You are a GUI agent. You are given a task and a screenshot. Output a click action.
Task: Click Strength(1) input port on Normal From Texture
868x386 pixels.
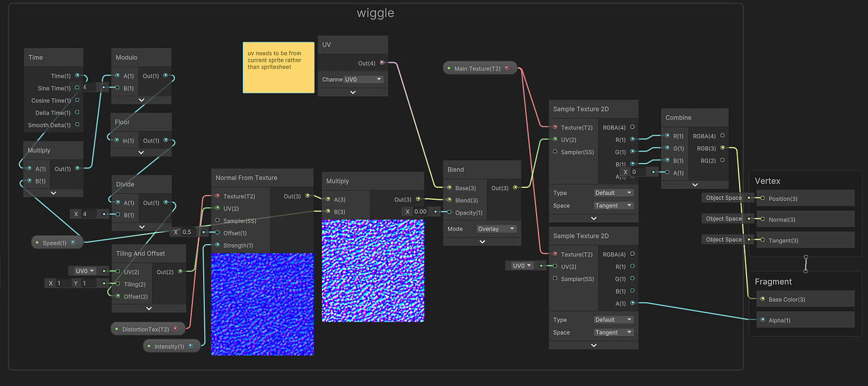(x=218, y=245)
